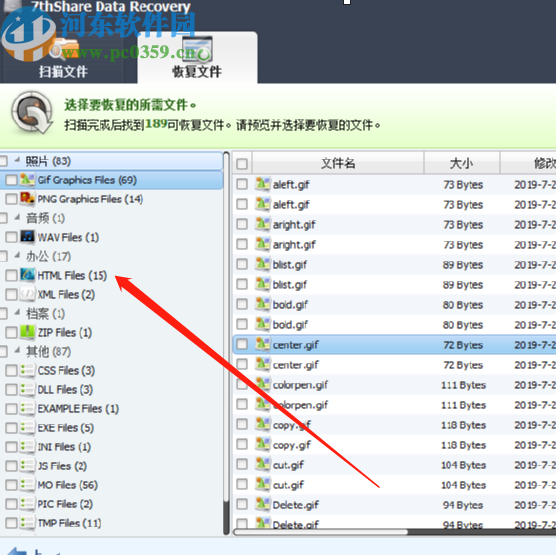Select the HTML Files (15) entry
This screenshot has width=556, height=555.
pyautogui.click(x=72, y=275)
